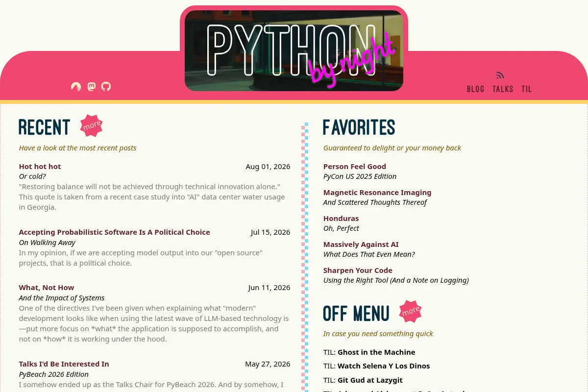Open favorite 'Sharpen Your Code'

pyautogui.click(x=358, y=270)
